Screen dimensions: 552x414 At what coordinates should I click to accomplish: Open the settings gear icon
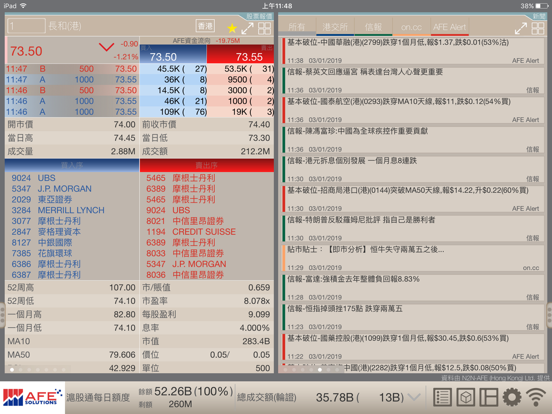[x=512, y=397]
